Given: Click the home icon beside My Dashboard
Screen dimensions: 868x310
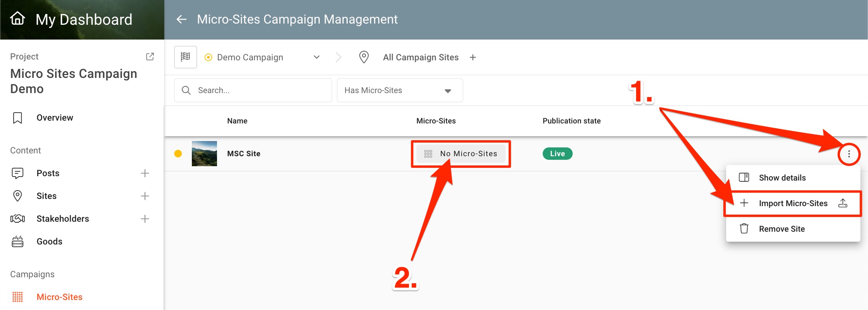Looking at the screenshot, I should (18, 19).
